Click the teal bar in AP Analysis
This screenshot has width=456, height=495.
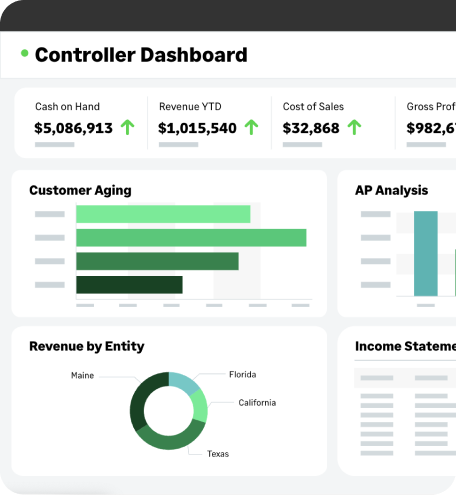(x=426, y=253)
